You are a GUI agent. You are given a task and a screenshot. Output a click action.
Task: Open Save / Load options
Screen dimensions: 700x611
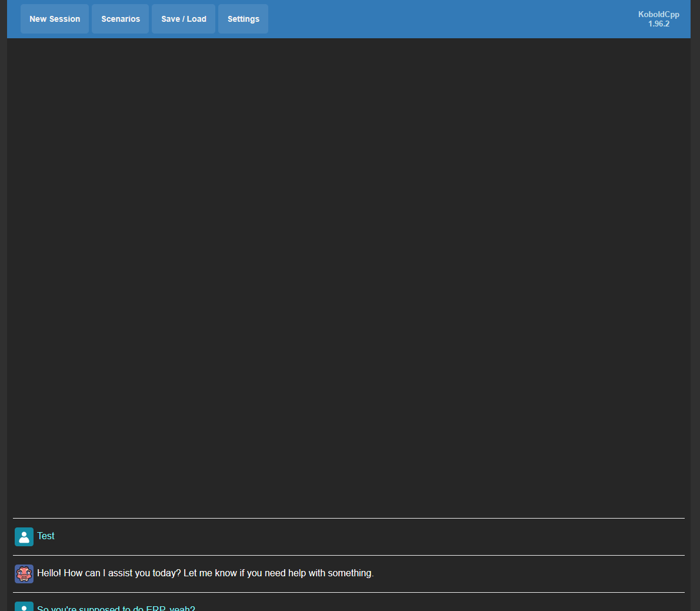[x=184, y=19]
